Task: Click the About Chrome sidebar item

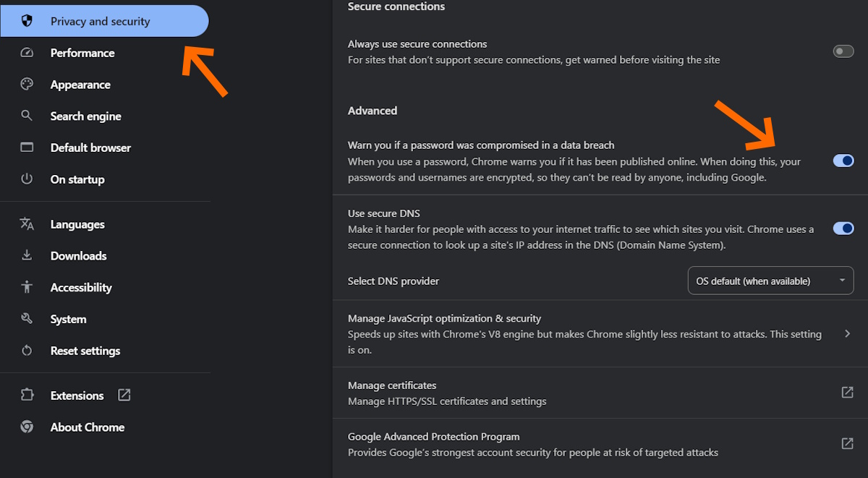Action: pyautogui.click(x=86, y=427)
